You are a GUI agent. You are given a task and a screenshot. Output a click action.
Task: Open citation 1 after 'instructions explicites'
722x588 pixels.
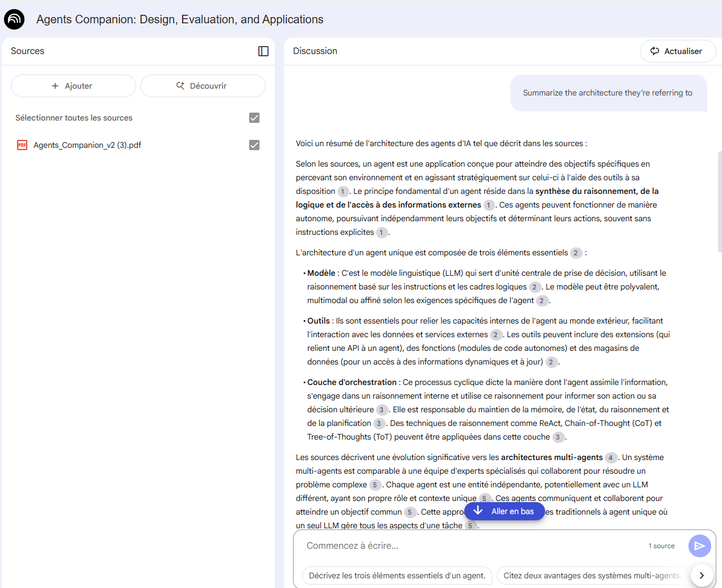click(x=382, y=233)
